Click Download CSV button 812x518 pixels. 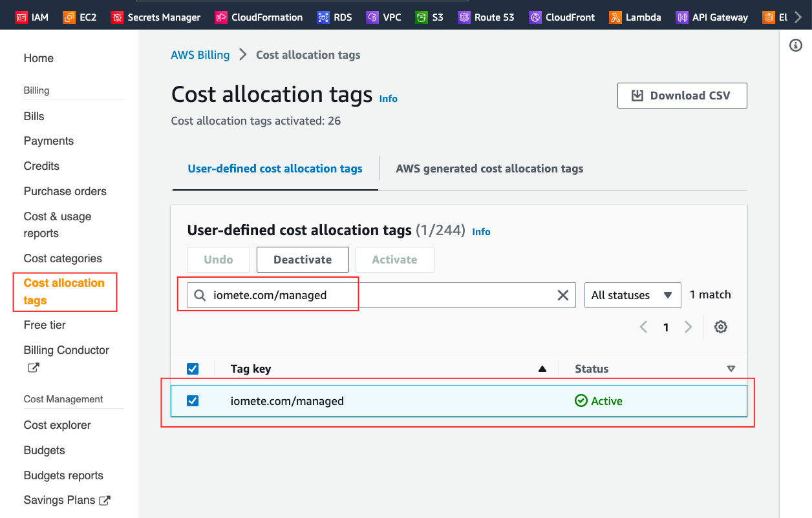tap(682, 96)
